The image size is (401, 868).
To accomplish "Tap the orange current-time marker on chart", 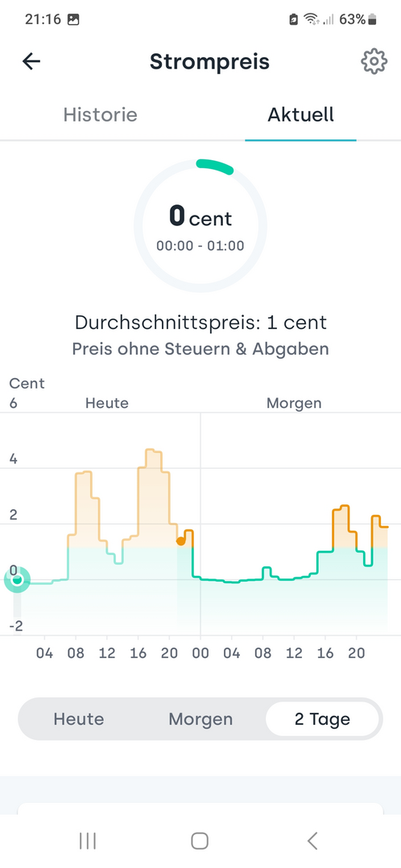I will coord(180,541).
